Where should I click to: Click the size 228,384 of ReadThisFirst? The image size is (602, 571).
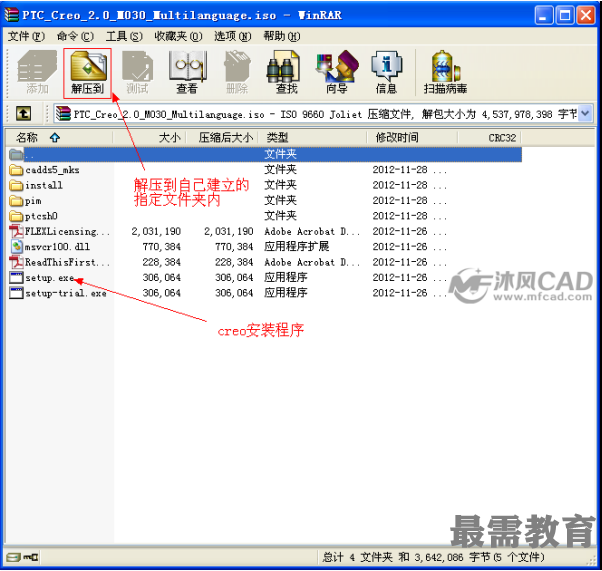click(162, 262)
